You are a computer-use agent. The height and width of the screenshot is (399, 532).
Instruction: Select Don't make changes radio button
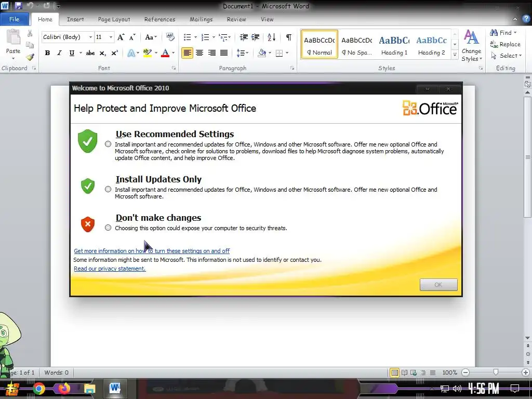tap(108, 228)
